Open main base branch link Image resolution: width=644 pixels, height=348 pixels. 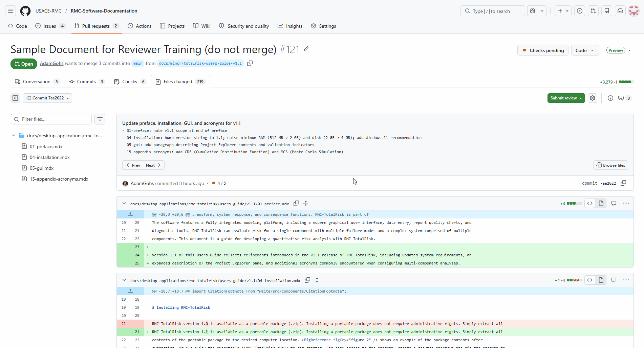138,63
